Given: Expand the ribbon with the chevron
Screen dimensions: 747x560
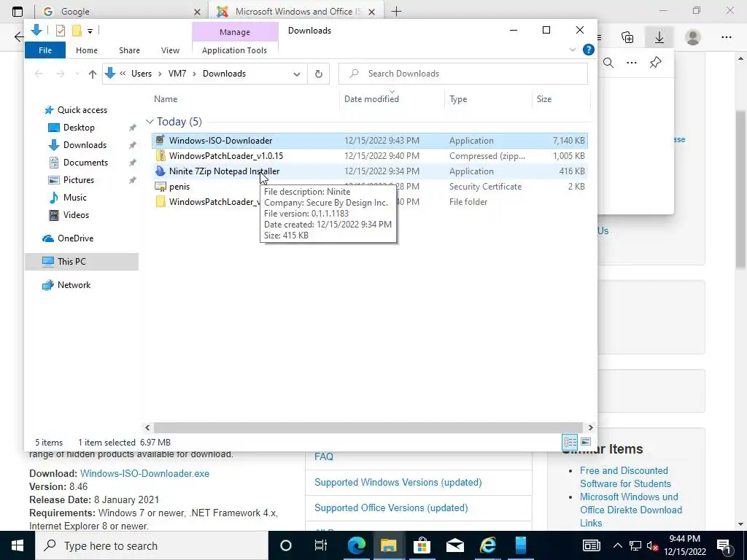Looking at the screenshot, I should (573, 50).
